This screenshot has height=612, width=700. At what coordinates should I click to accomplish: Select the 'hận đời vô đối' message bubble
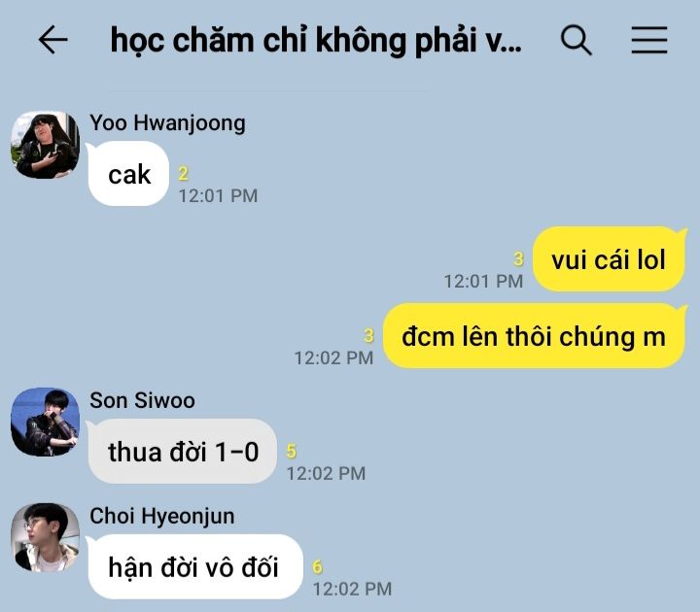[x=194, y=567]
